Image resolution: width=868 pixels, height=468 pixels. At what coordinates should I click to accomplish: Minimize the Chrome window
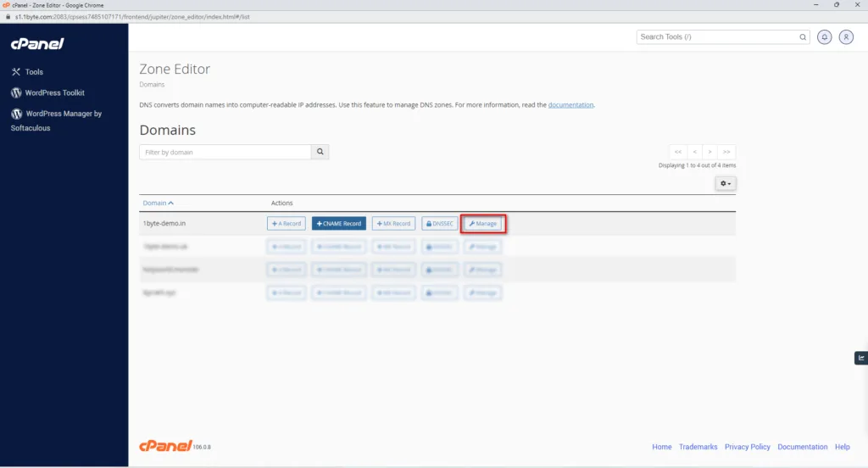click(816, 5)
